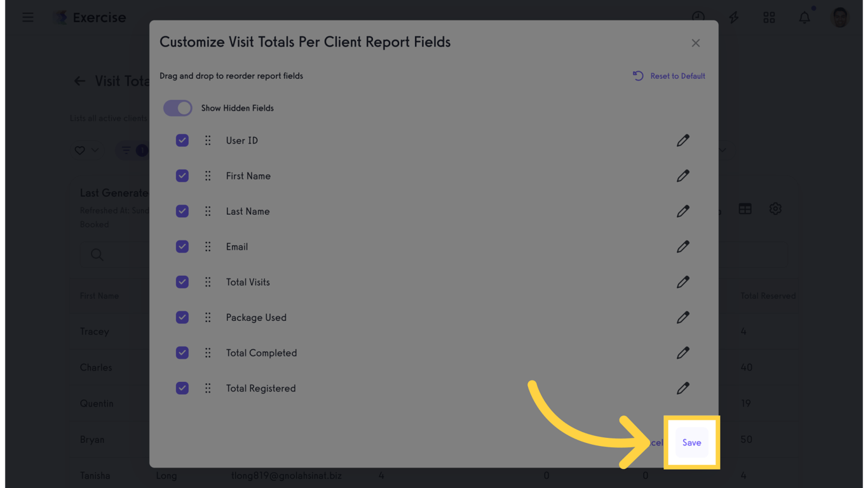Uncheck the Last Name checkbox
The image size is (868, 488).
182,211
